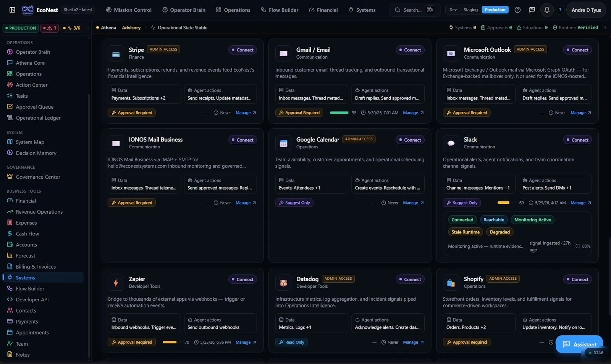Connect the Gmail / Email integration

click(410, 50)
